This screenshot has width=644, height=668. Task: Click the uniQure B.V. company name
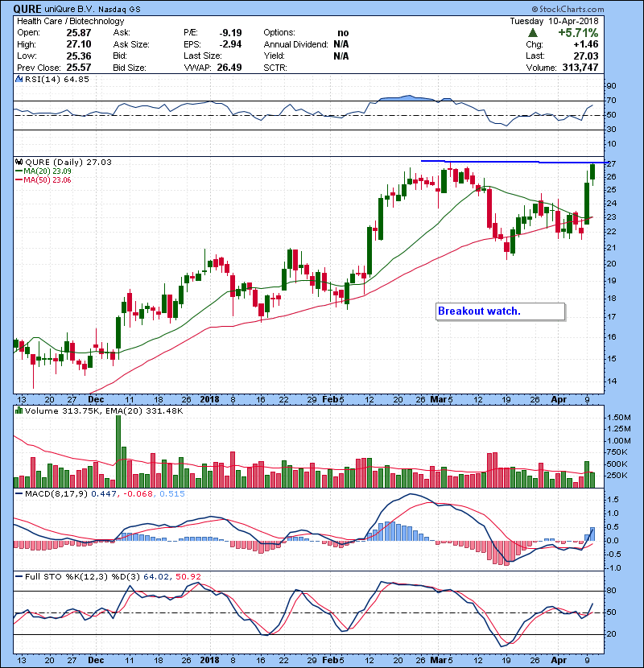pyautogui.click(x=69, y=9)
